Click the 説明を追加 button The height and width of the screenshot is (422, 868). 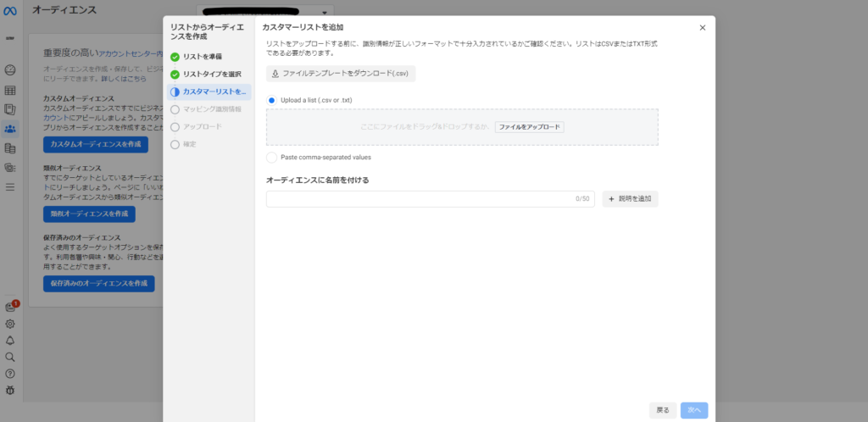click(x=630, y=199)
